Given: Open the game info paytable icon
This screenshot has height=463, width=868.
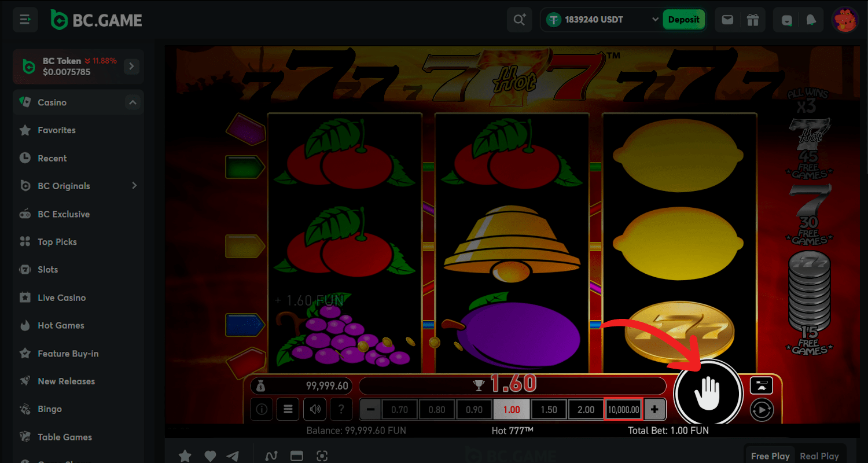Looking at the screenshot, I should [x=262, y=410].
